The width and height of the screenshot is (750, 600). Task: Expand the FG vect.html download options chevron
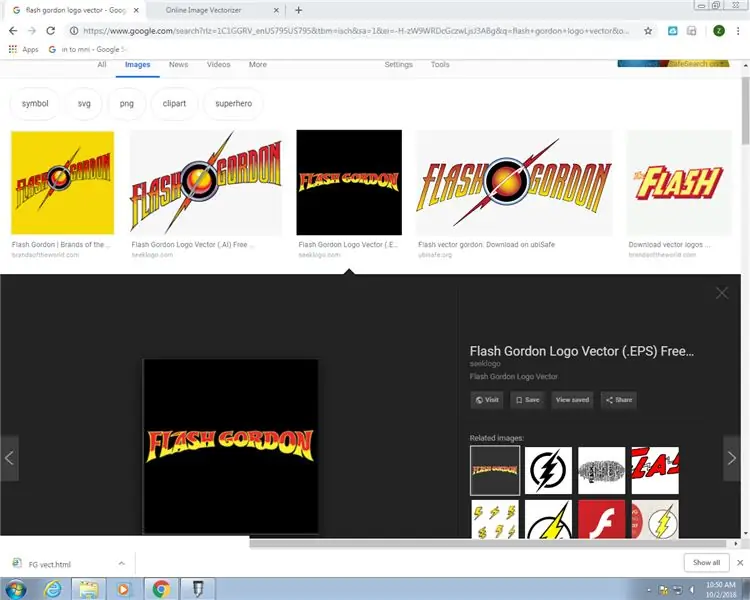pos(121,564)
